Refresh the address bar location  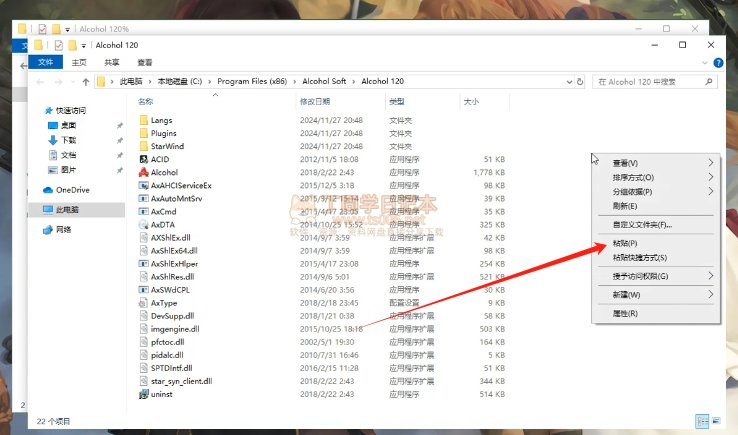pyautogui.click(x=580, y=81)
